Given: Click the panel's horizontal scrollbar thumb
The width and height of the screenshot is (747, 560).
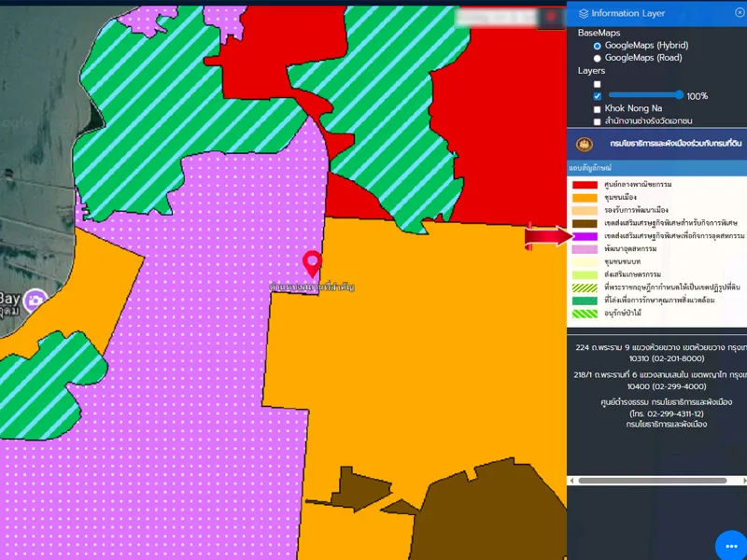Looking at the screenshot, I should click(x=652, y=481).
